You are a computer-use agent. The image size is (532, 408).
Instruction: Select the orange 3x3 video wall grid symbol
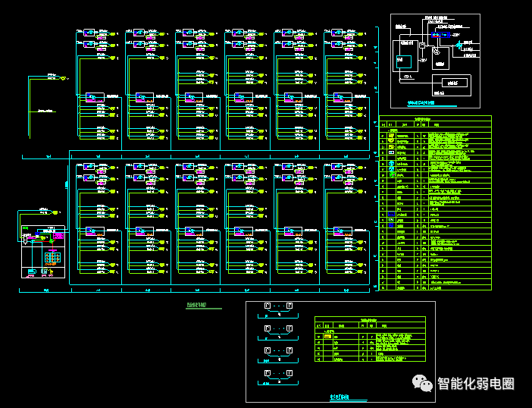tap(52, 257)
